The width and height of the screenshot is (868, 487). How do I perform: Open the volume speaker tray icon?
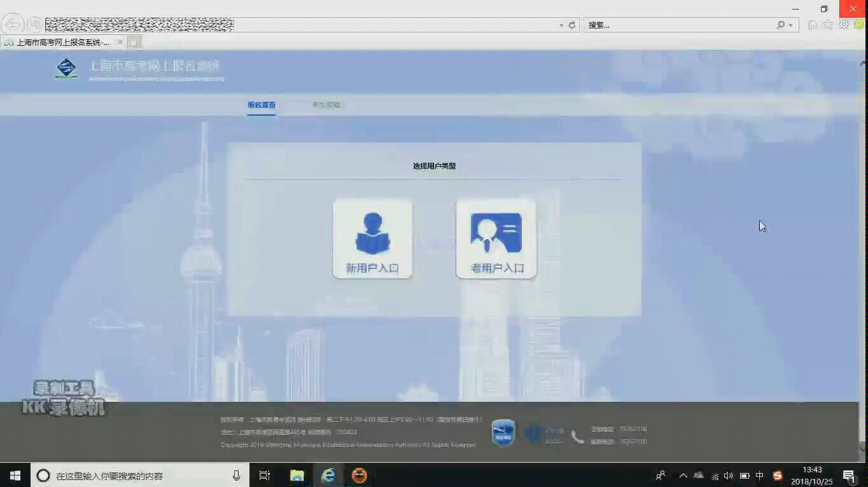tap(728, 476)
